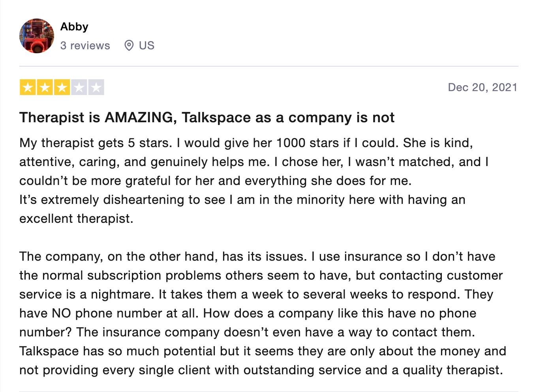The image size is (537, 392).
Task: Select the US country label
Action: coord(146,46)
